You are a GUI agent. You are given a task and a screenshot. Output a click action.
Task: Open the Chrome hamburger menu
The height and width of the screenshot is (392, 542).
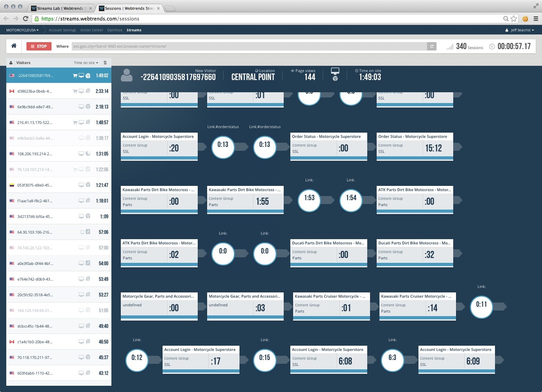pyautogui.click(x=536, y=19)
